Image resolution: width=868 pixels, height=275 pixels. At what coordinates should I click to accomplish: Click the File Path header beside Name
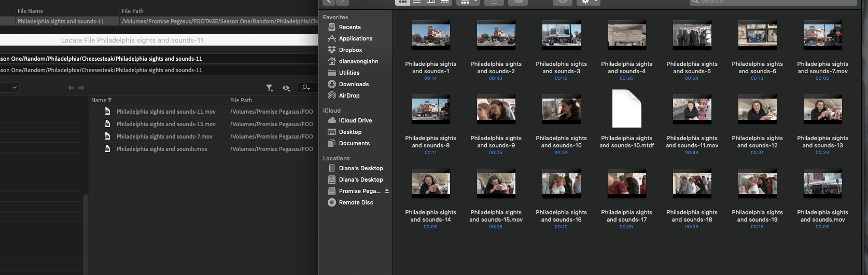pos(241,100)
